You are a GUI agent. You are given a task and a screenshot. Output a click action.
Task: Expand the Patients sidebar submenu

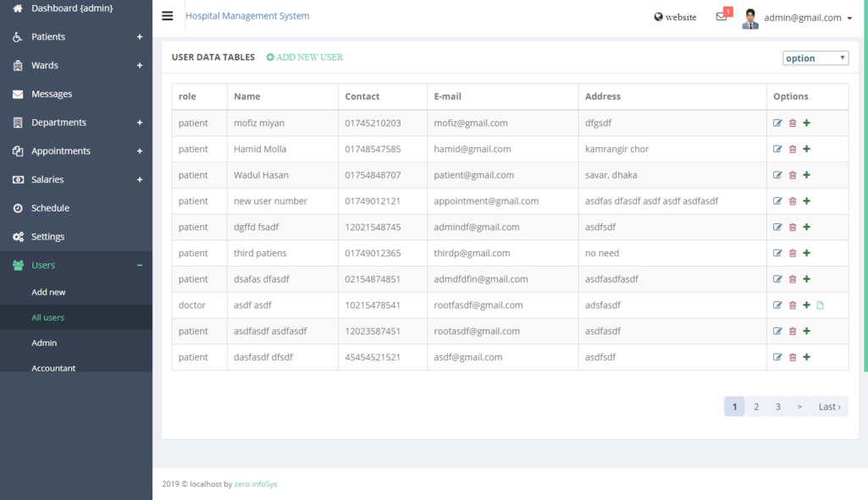pos(76,37)
